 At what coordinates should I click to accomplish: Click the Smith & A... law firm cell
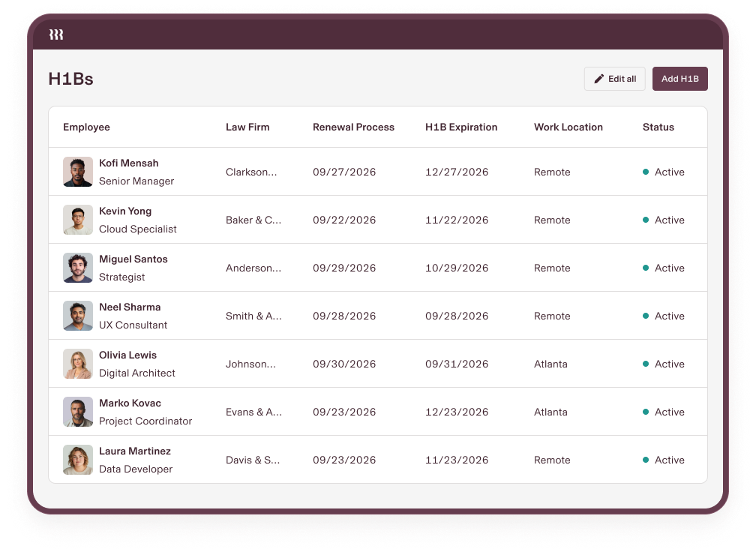tap(253, 316)
